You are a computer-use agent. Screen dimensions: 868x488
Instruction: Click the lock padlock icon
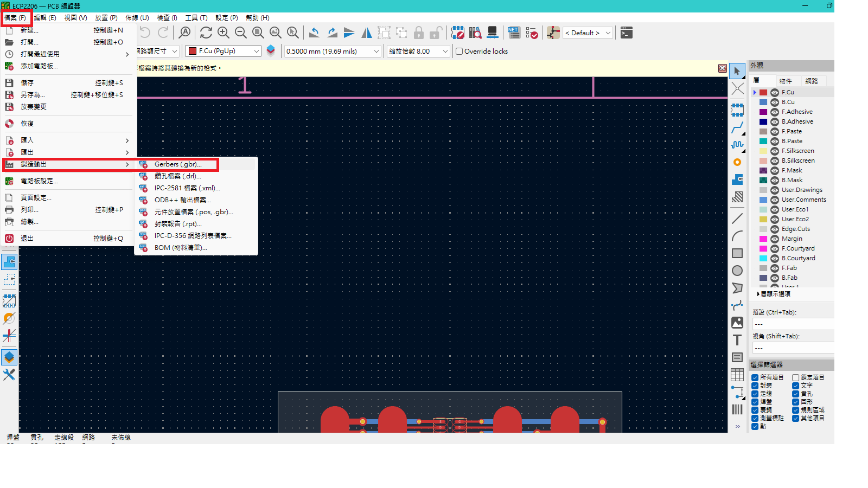pyautogui.click(x=419, y=33)
